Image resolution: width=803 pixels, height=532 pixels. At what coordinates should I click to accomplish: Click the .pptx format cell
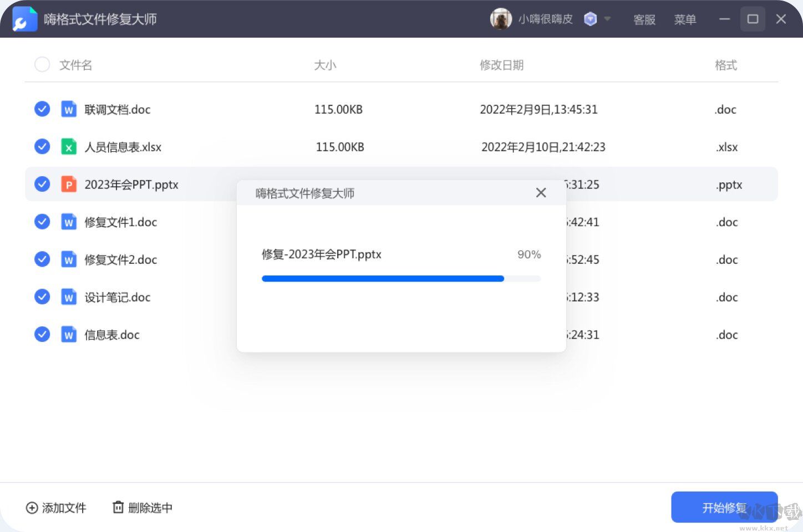729,185
